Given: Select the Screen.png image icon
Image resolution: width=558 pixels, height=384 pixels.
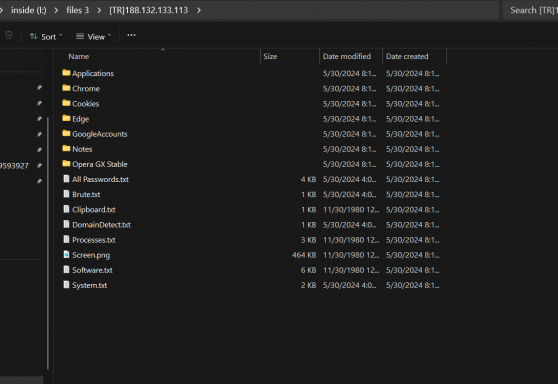Looking at the screenshot, I should coord(66,254).
